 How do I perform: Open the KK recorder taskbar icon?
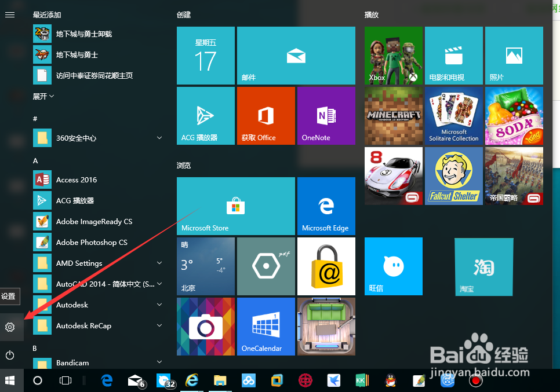[362, 380]
